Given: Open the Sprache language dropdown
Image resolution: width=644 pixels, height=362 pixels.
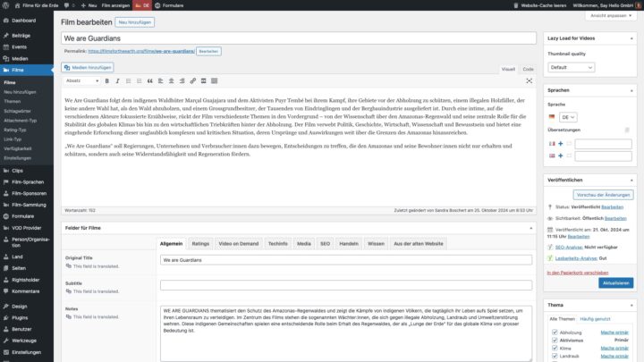Looking at the screenshot, I should (x=567, y=116).
